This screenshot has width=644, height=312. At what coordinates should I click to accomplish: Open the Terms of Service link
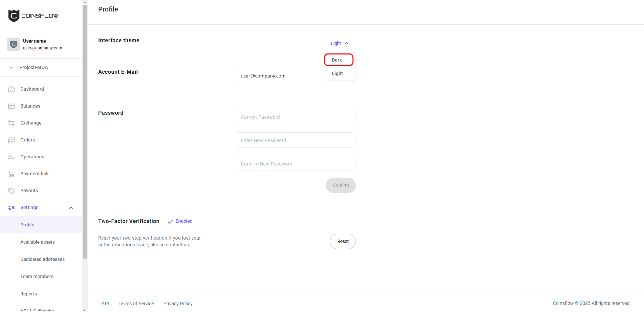pyautogui.click(x=136, y=304)
